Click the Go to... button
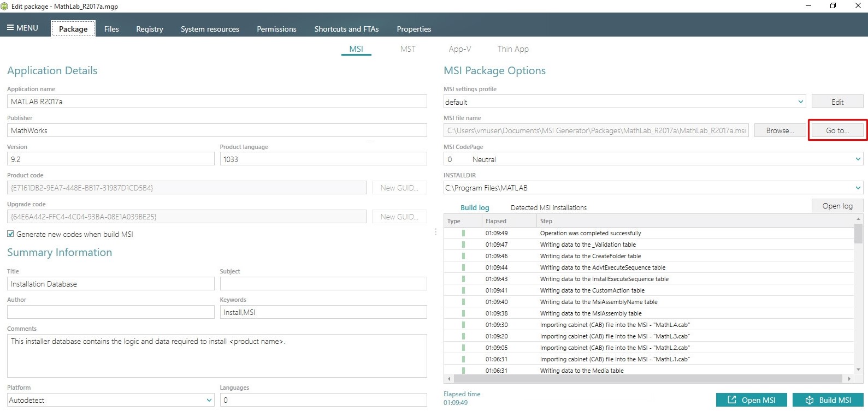Screen dimensions: 868x411 point(837,130)
